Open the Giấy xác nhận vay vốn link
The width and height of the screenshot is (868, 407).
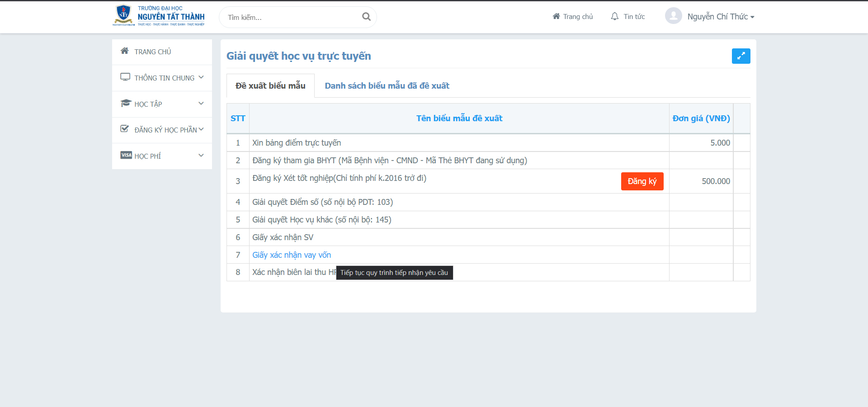click(292, 255)
